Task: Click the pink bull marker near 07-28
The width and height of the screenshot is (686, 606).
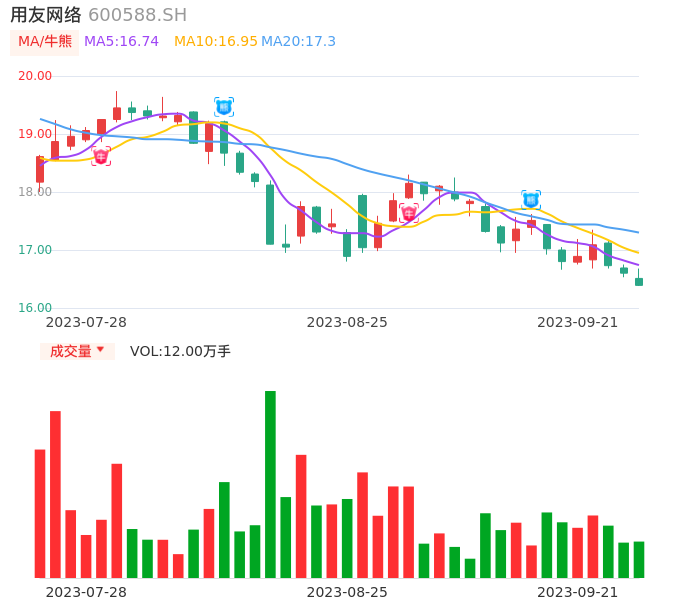Action: [101, 156]
